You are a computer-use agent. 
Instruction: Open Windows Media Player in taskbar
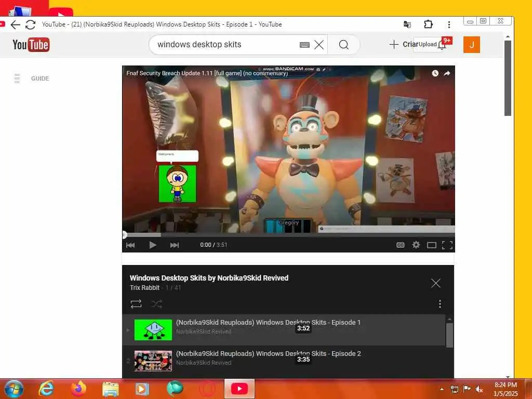tap(142, 389)
